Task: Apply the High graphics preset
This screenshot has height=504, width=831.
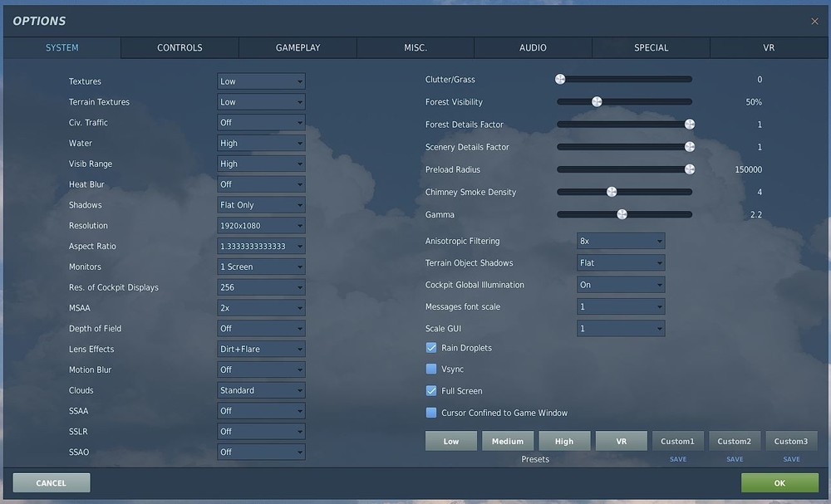Action: pos(564,441)
